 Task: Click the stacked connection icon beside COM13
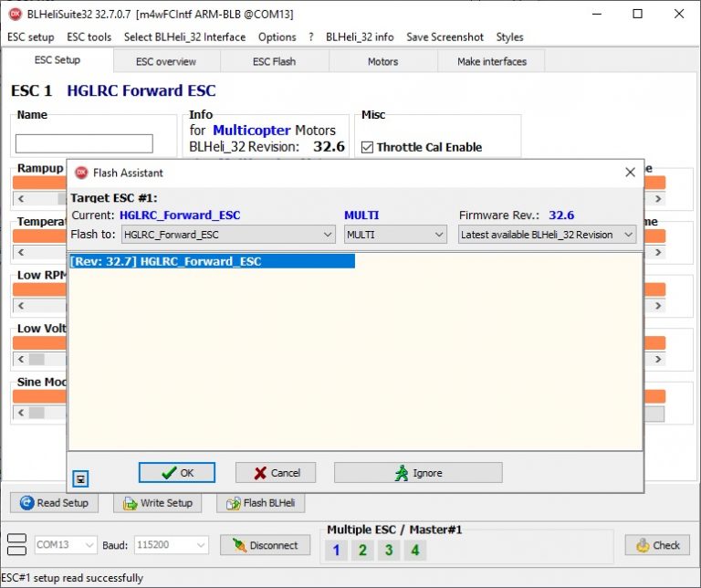17,544
